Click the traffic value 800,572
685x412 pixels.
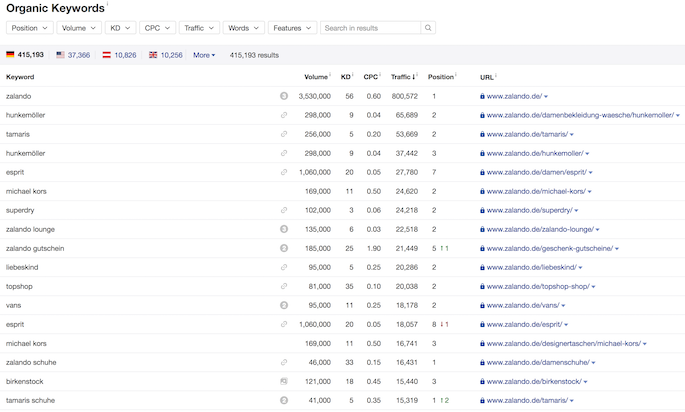pyautogui.click(x=405, y=96)
